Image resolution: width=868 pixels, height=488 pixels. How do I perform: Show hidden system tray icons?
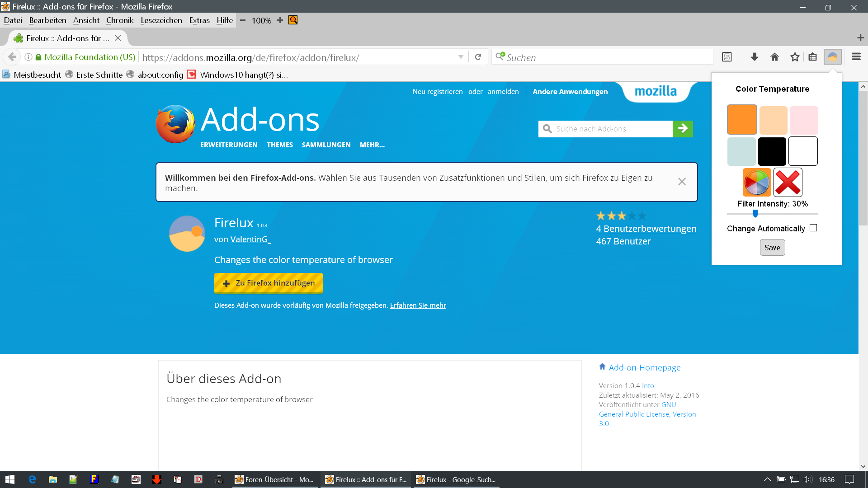pos(767,479)
